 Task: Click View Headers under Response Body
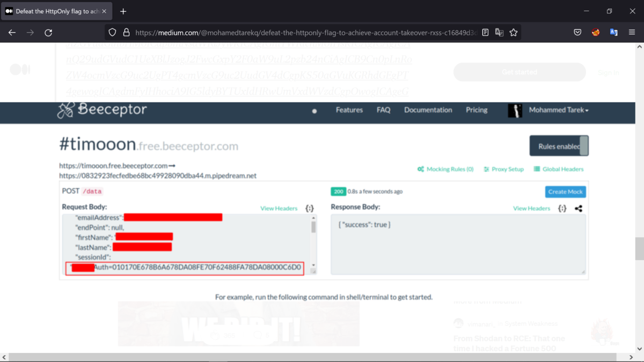tap(532, 208)
